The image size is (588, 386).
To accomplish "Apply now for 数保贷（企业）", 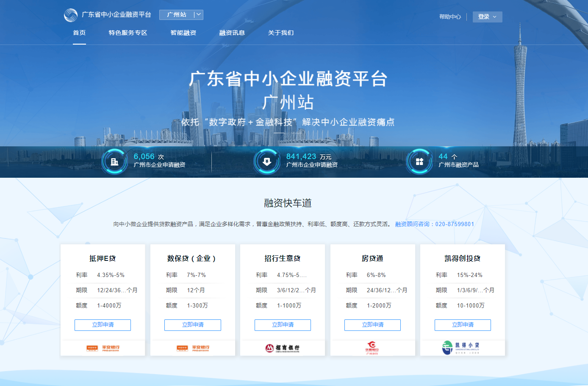I will [x=193, y=325].
